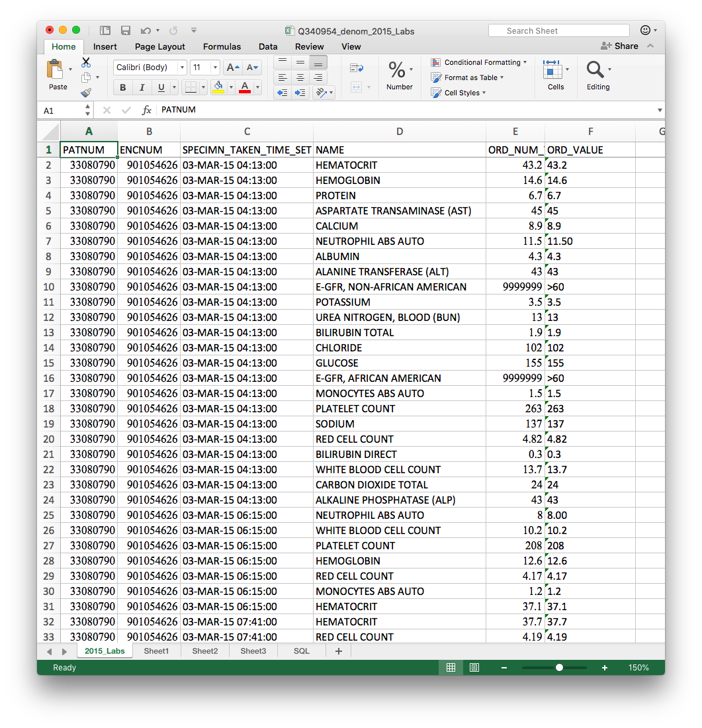Open the Formulas ribbon tab
This screenshot has width=702, height=728.
tap(222, 46)
